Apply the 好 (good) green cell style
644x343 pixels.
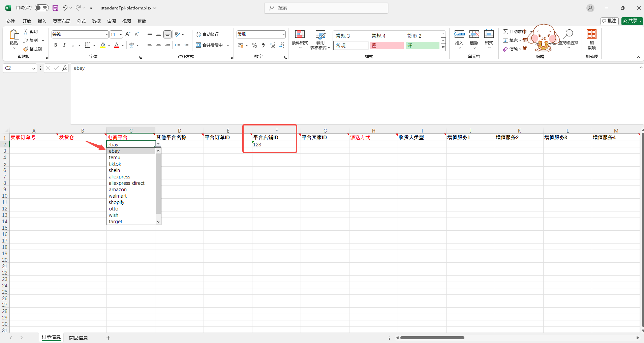[x=422, y=45]
